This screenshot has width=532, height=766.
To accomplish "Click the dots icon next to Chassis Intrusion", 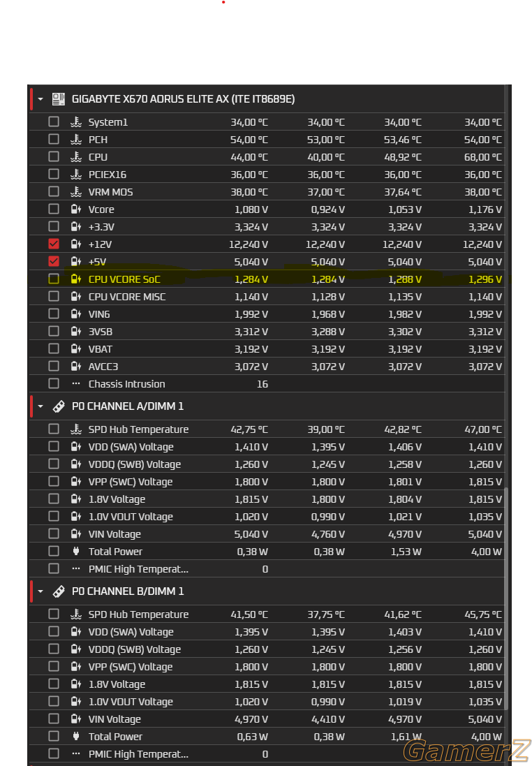I will click(x=75, y=384).
